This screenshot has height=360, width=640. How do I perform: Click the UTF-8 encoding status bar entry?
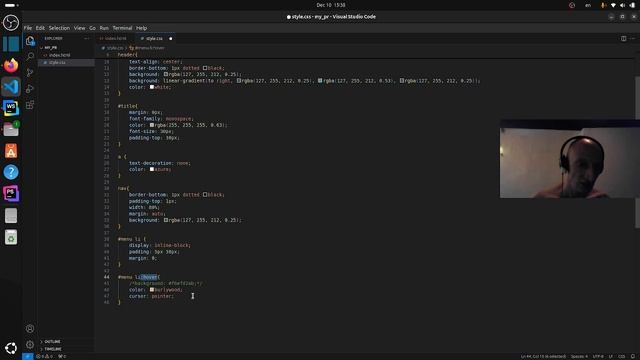click(598, 356)
